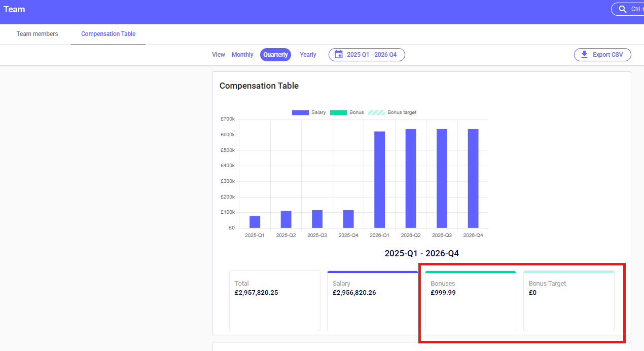Select the Salary summary card
Viewport: 644px width, 351px height.
(372, 301)
